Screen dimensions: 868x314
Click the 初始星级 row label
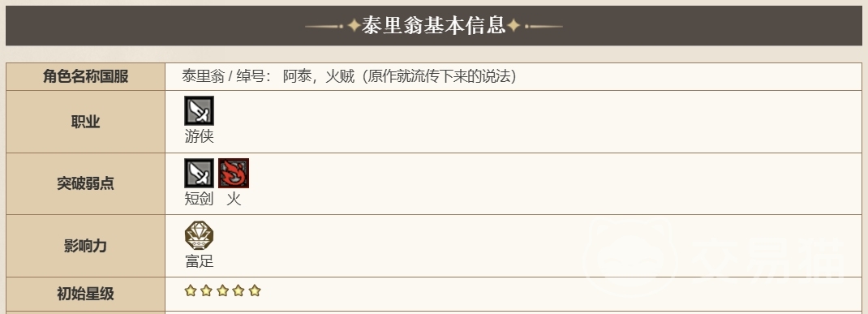coord(86,294)
